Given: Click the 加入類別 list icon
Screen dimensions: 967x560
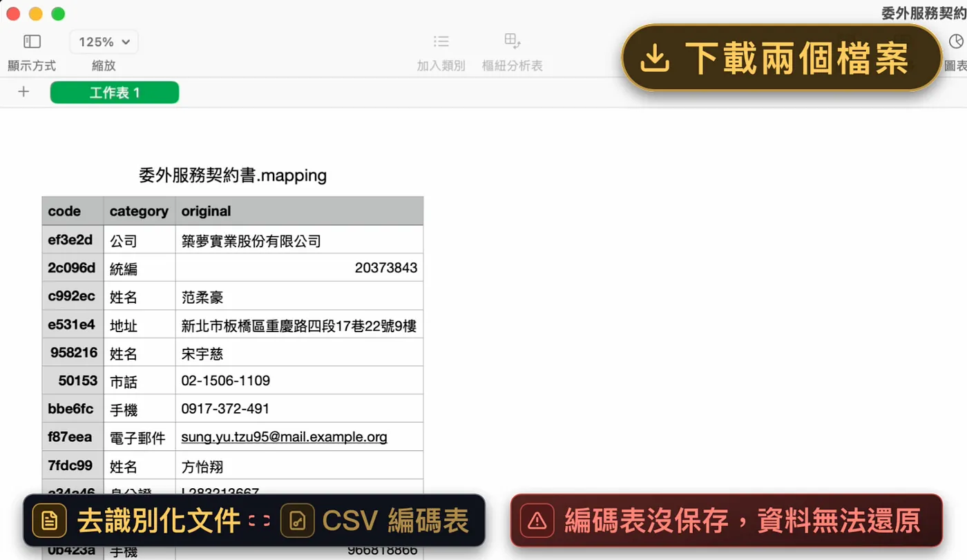Looking at the screenshot, I should pos(441,41).
